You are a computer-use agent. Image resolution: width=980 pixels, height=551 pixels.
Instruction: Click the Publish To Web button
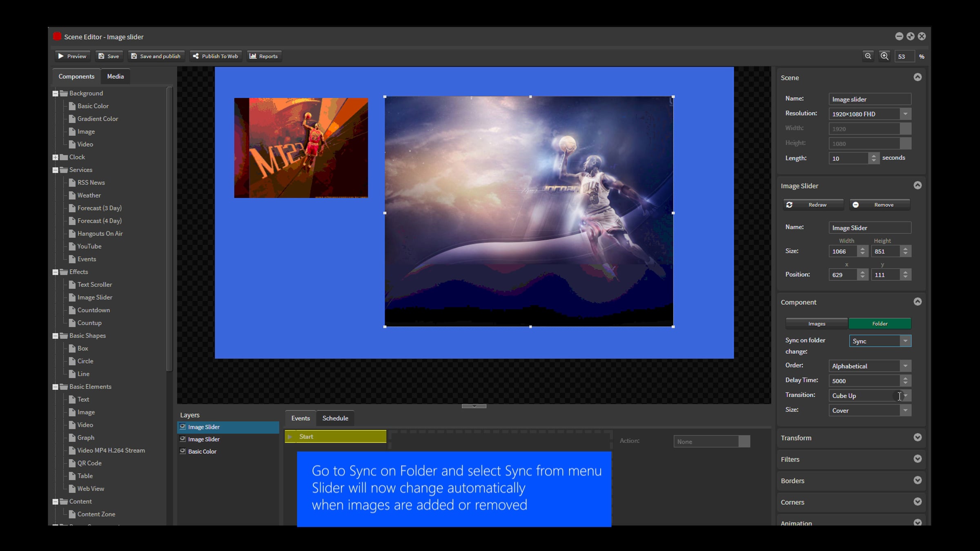pos(216,56)
